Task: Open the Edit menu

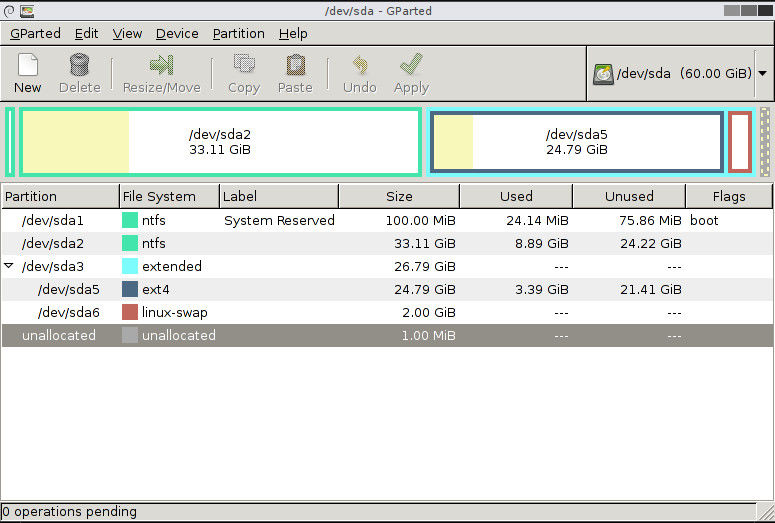Action: point(86,34)
